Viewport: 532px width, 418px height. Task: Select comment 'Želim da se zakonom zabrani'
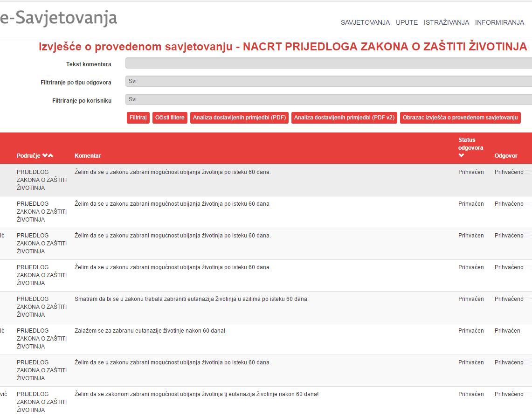click(x=196, y=394)
